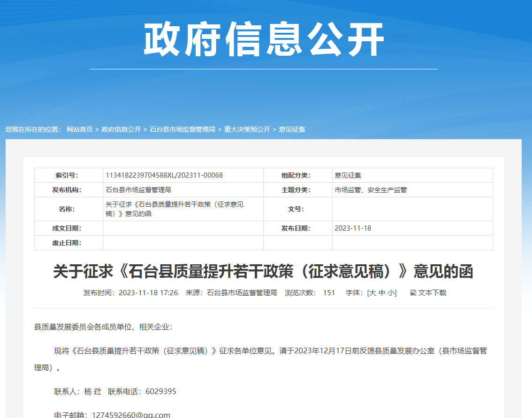Click the large 政府信息公开 banner heading
The height and width of the screenshot is (418, 532).
tap(264, 40)
